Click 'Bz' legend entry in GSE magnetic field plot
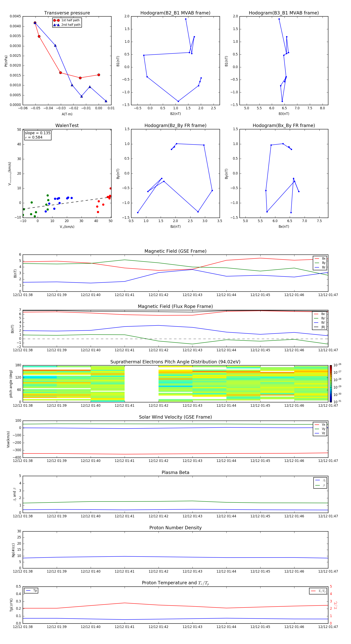Viewport: 351px width, 644px height. click(x=320, y=267)
